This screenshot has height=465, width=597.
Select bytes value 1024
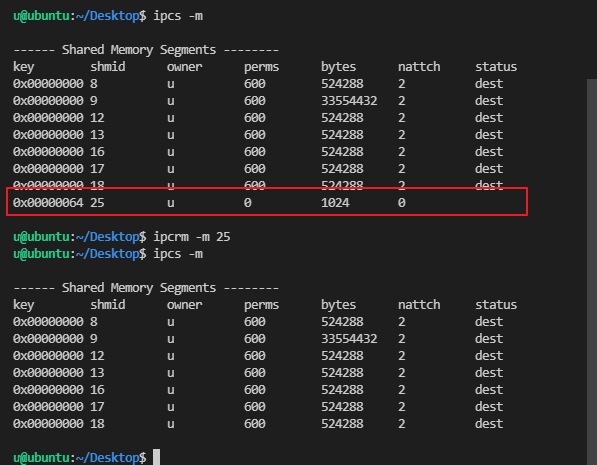tap(335, 203)
